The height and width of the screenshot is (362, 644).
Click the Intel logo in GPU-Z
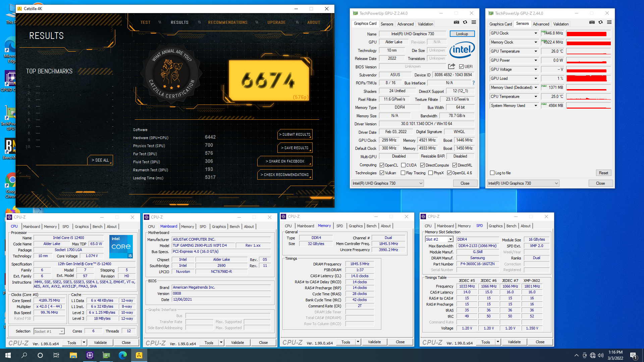pos(462,50)
